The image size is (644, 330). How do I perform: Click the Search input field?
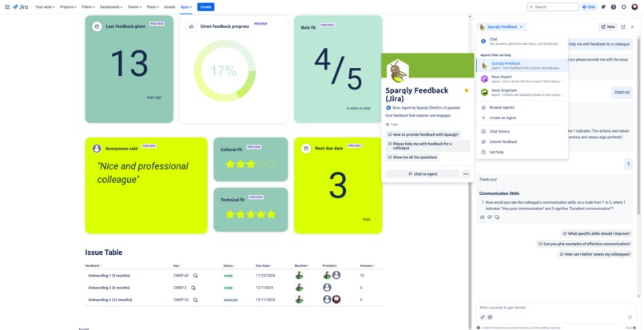[553, 7]
